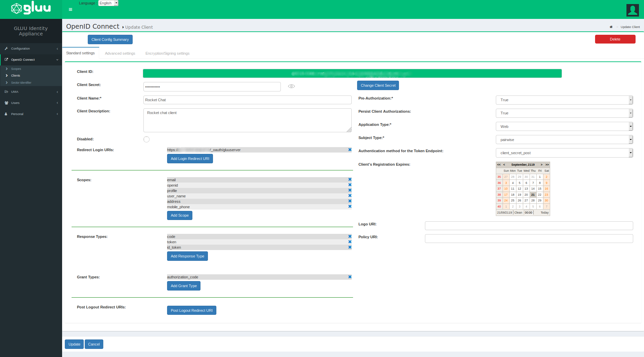The image size is (644, 357).
Task: Delete the token response type
Action: click(x=350, y=242)
